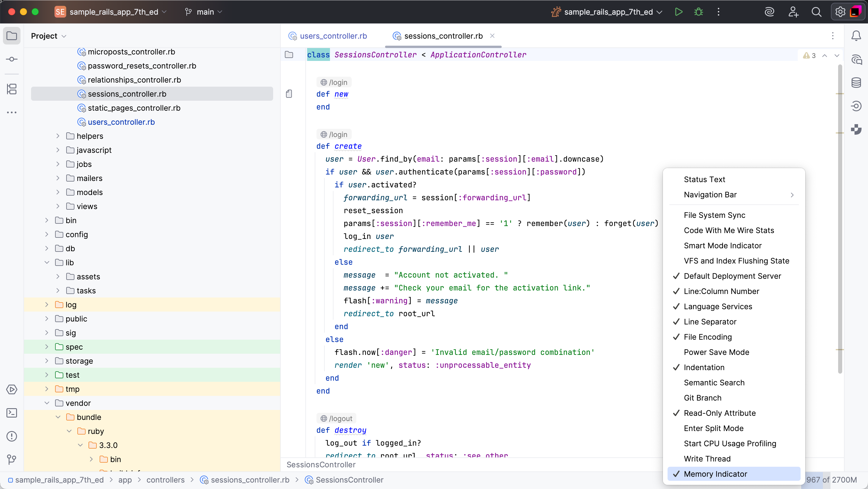Click controllers in the breadcrumb bar

[x=165, y=480]
